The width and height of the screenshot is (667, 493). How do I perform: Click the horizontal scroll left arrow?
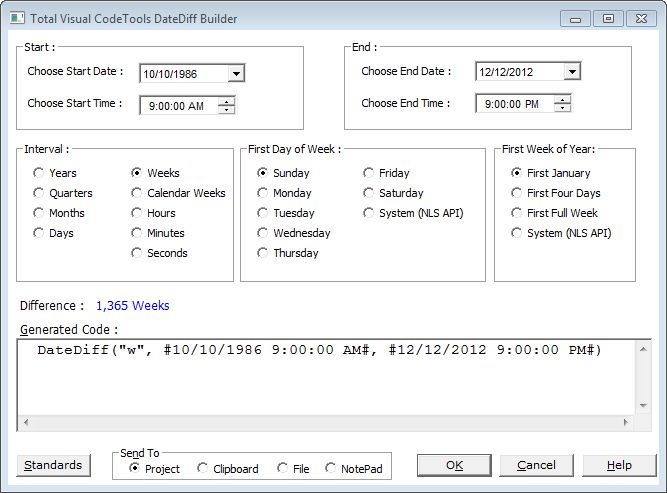26,423
